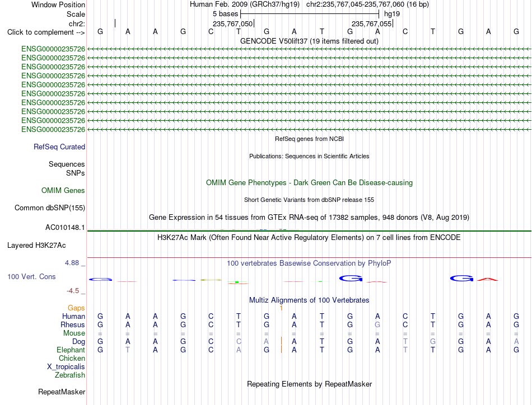This screenshot has width=532, height=405.
Task: Click the Sequences track label
Action: pyautogui.click(x=67, y=164)
